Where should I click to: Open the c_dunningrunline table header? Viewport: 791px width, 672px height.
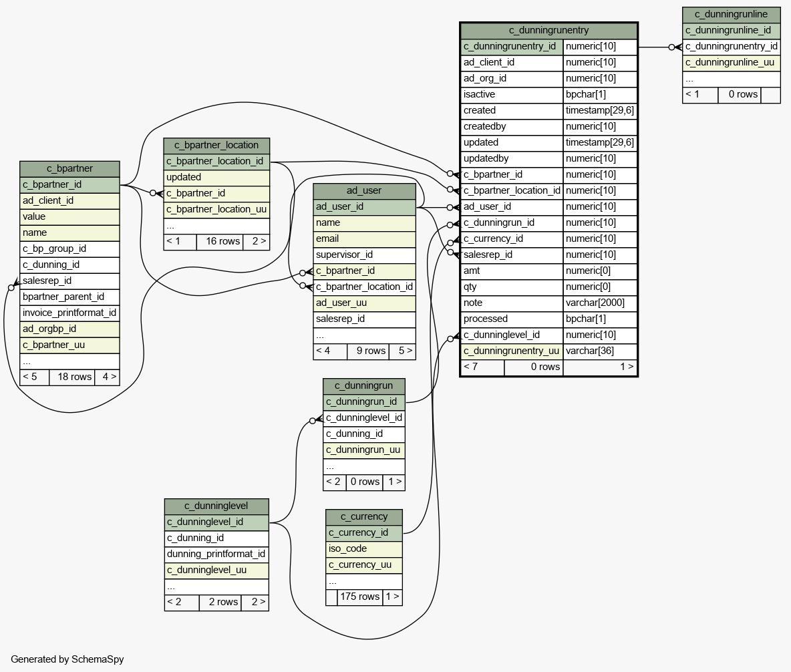pyautogui.click(x=732, y=15)
